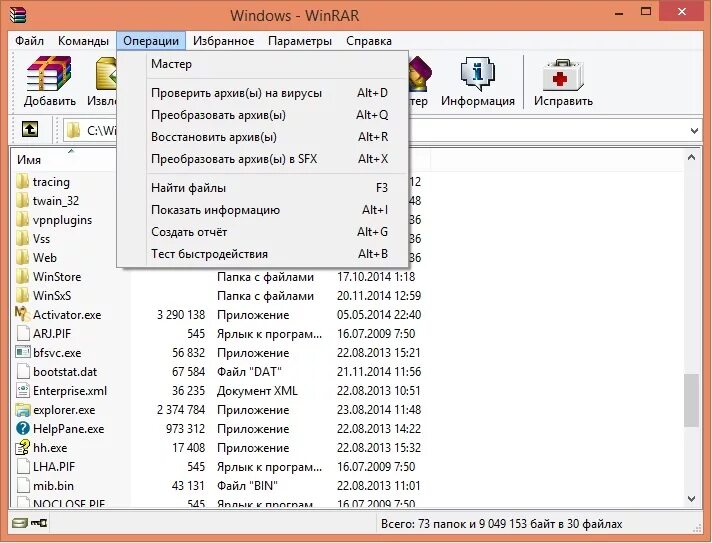Click the status bar total summary text

(501, 524)
